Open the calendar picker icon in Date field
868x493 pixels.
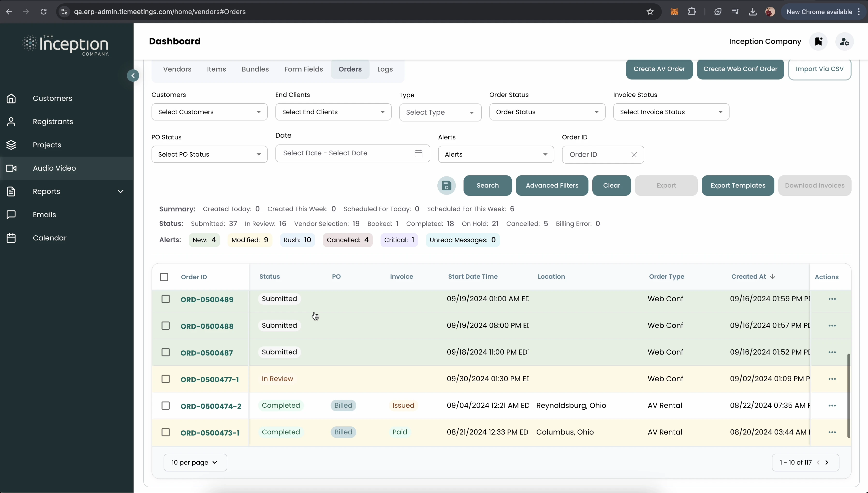419,153
